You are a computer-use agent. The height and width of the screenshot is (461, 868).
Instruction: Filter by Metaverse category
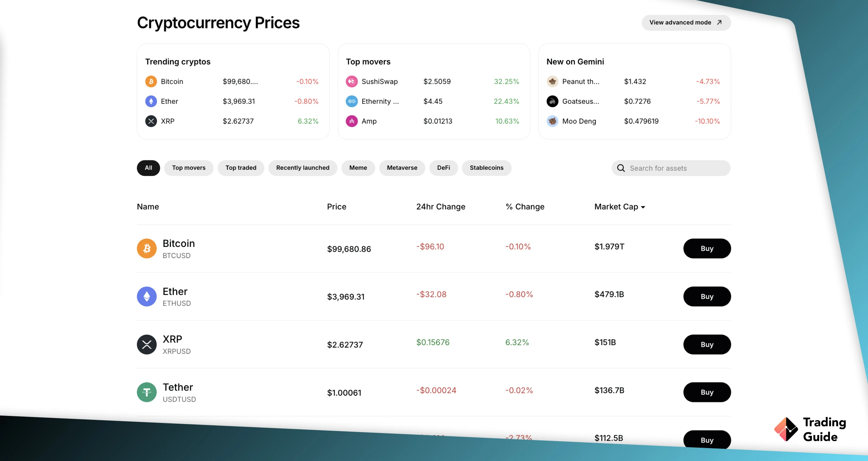[402, 168]
